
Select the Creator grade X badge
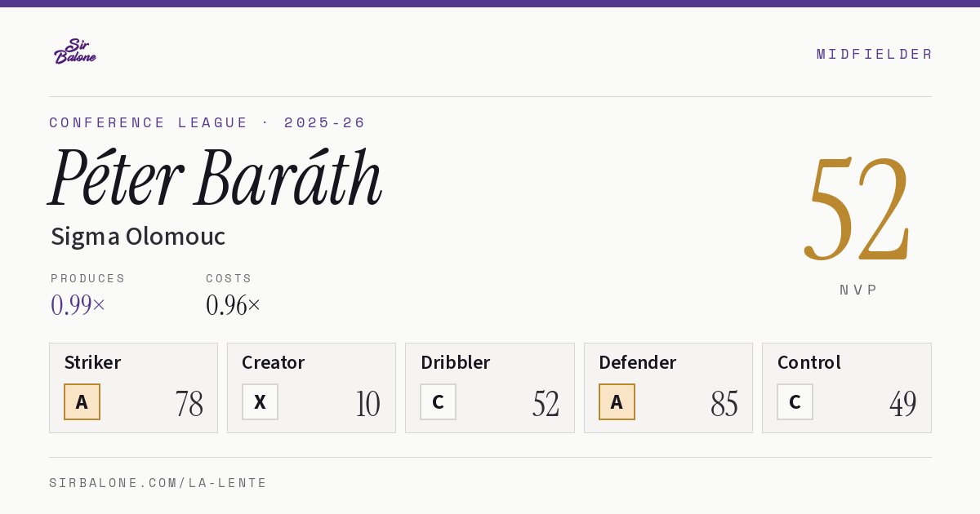[260, 402]
